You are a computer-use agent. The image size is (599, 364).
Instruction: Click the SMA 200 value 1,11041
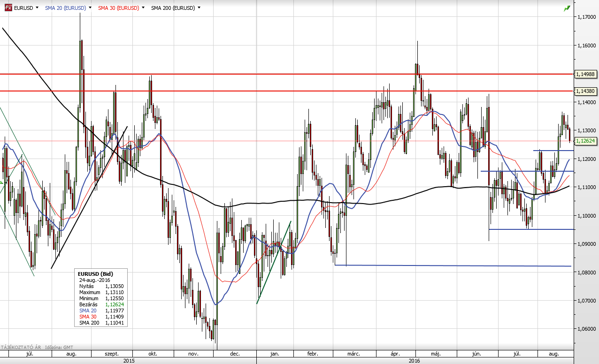(x=114, y=323)
